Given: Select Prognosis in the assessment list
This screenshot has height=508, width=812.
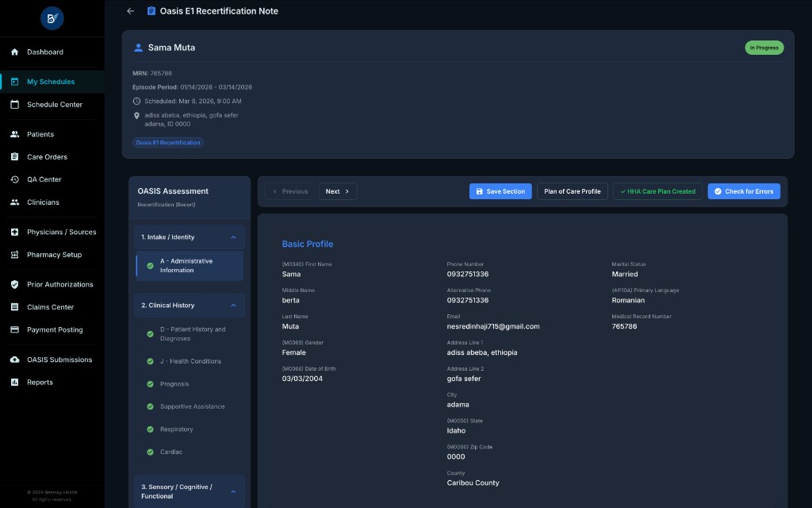Looking at the screenshot, I should point(190,384).
